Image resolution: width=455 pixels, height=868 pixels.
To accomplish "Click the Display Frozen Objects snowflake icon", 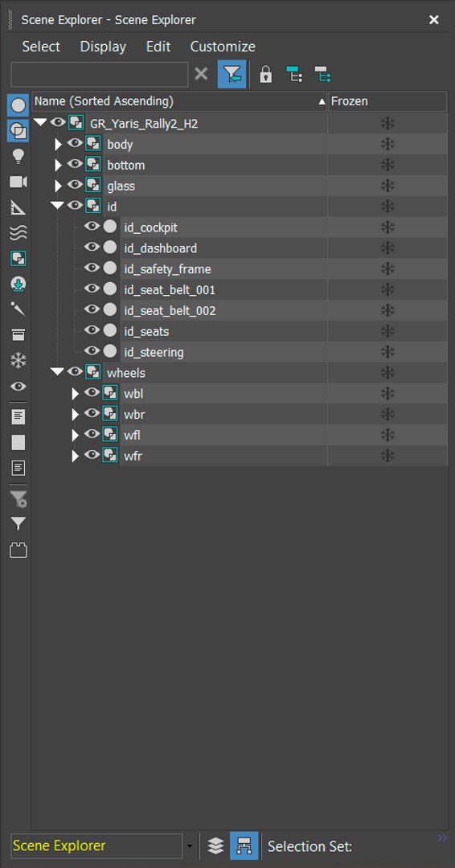I will point(18,361).
